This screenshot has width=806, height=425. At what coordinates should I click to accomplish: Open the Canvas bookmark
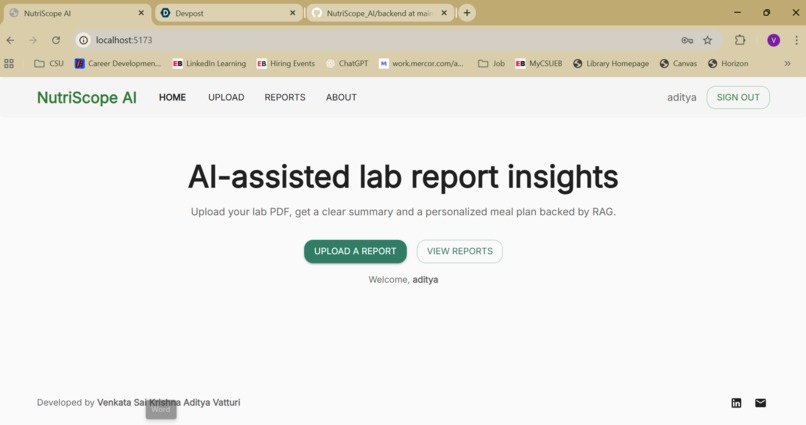click(679, 64)
